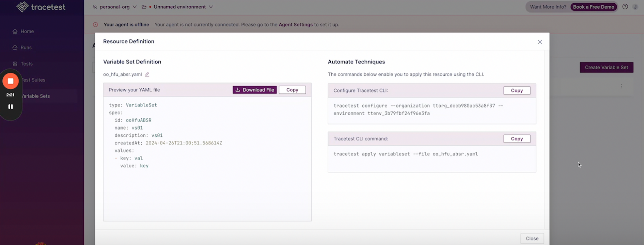This screenshot has height=245, width=644.
Task: Edit the oo_hfu_absr.yaml file name
Action: coord(147,74)
